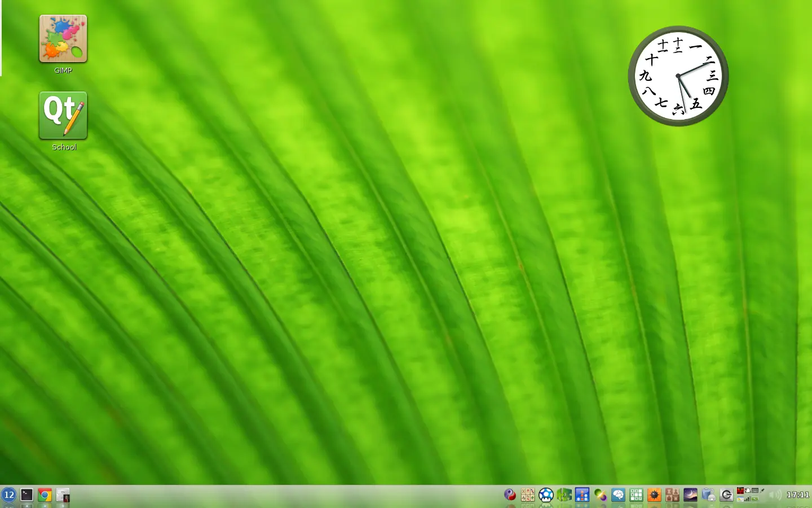Launch the Minesweeper game with the mine icon
812x508 pixels.
tap(654, 494)
